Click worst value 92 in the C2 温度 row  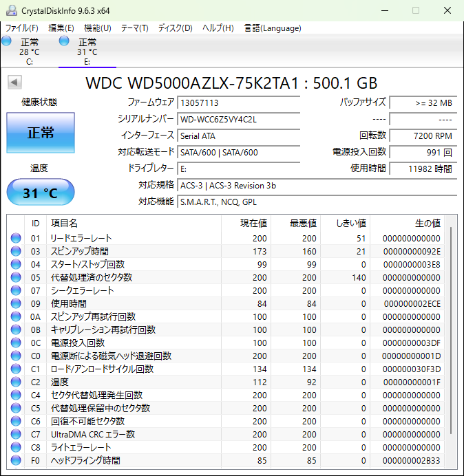(311, 382)
